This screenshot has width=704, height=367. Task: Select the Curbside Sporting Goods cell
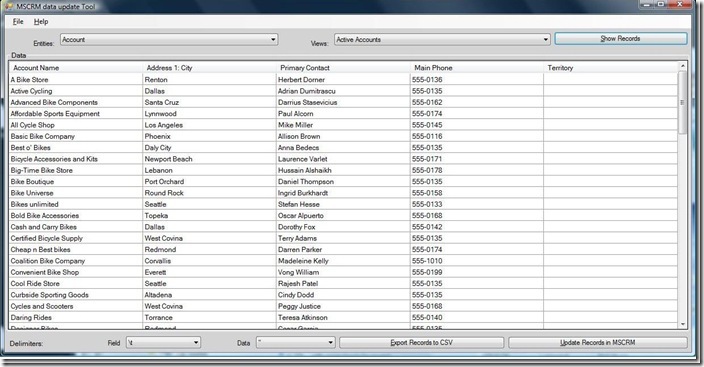75,295
